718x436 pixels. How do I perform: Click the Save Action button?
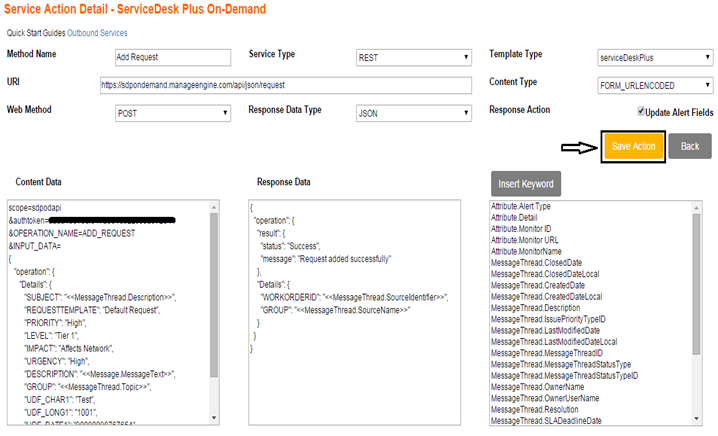pos(633,146)
